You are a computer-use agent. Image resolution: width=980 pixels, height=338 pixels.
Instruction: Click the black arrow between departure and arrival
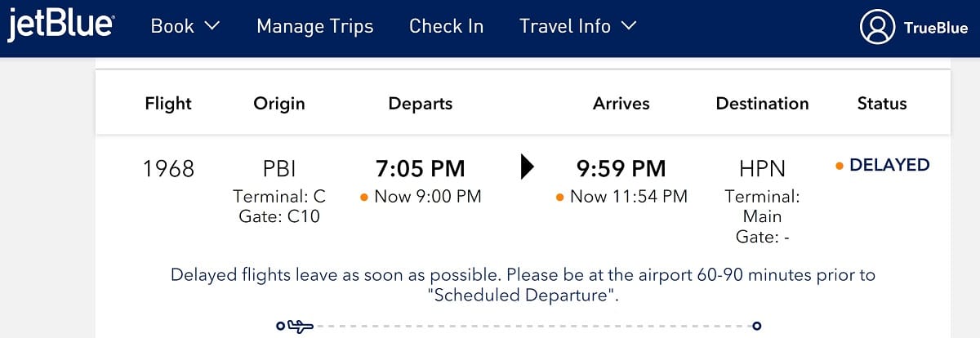[527, 167]
